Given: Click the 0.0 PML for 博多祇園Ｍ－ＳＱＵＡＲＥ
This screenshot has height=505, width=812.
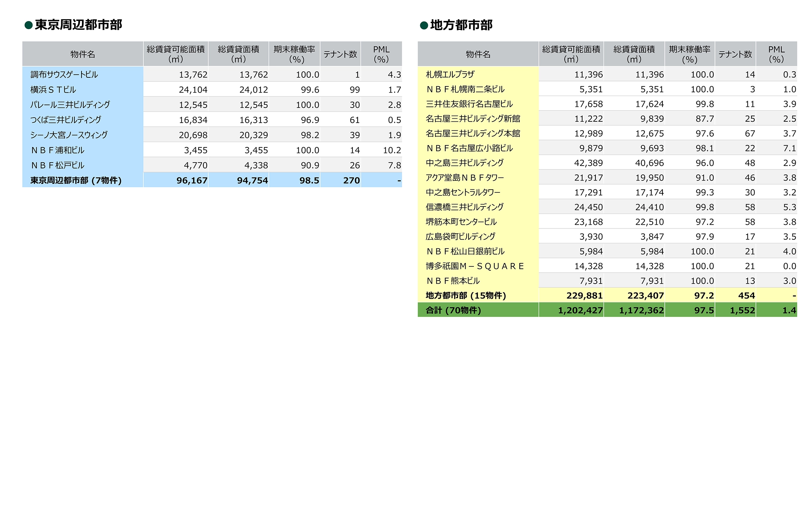Looking at the screenshot, I should click(789, 266).
